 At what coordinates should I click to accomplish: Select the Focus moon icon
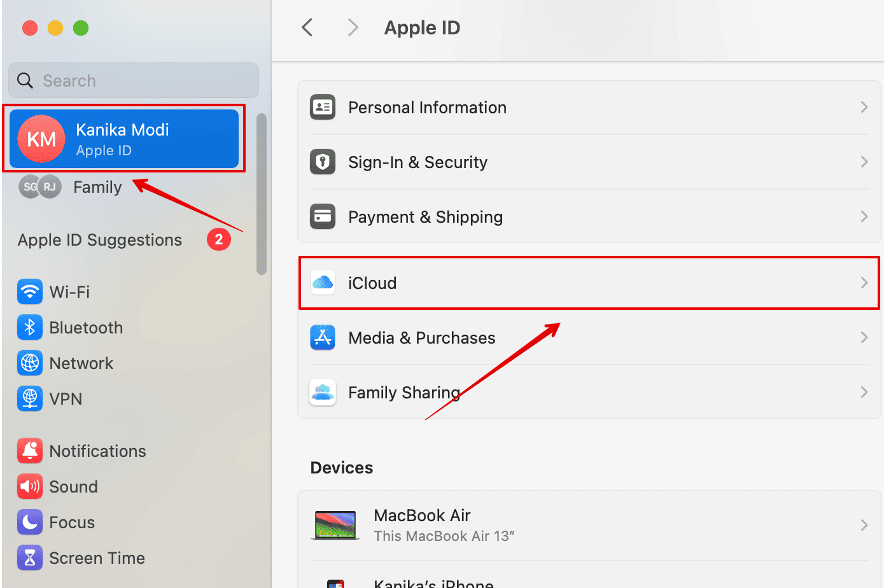(30, 522)
